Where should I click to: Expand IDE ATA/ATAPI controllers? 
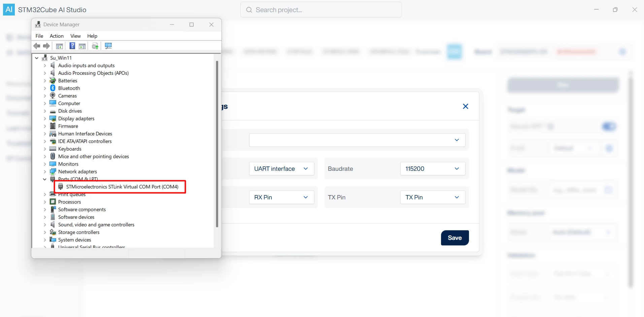coord(45,141)
